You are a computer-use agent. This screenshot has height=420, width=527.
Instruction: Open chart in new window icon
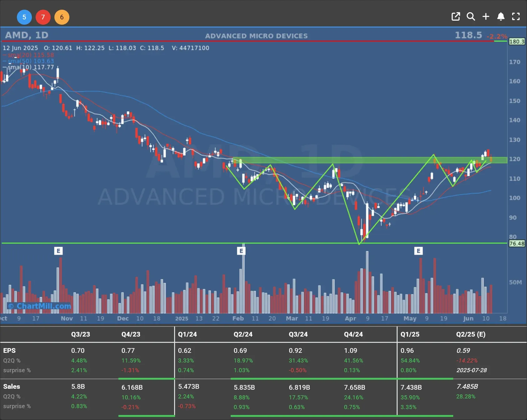pyautogui.click(x=456, y=17)
